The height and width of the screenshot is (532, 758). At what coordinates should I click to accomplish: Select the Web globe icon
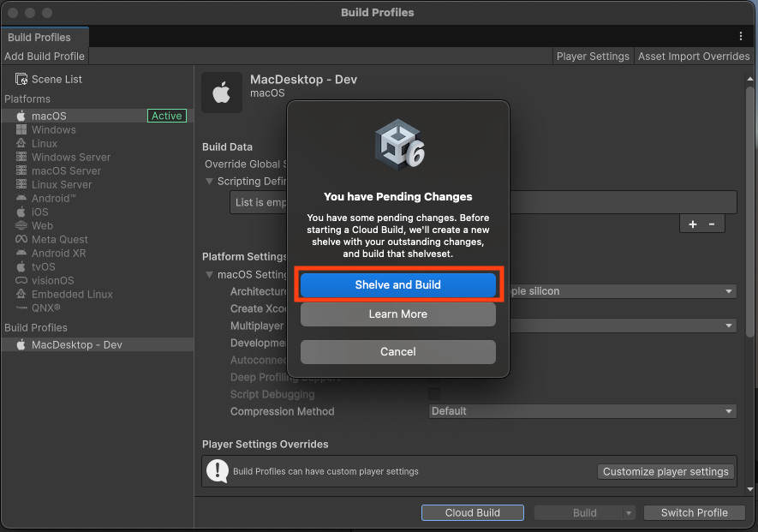point(21,225)
